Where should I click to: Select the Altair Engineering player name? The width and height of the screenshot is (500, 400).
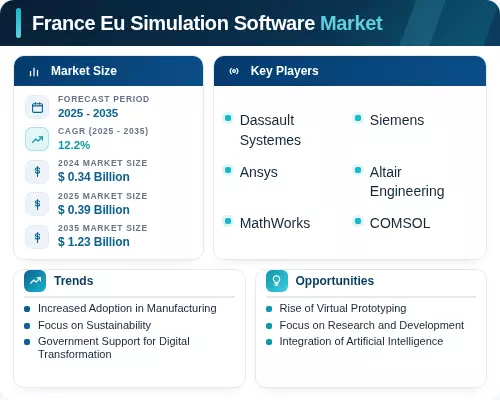(x=407, y=182)
